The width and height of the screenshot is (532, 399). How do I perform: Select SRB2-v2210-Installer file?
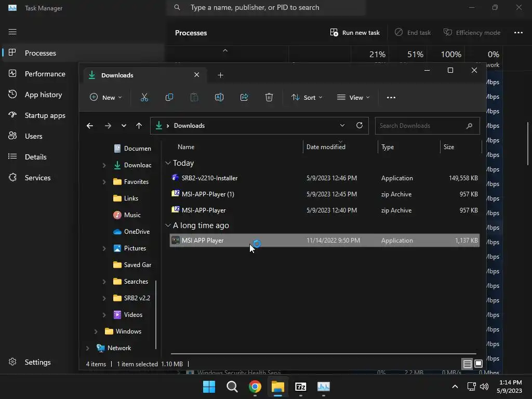pos(324,178)
